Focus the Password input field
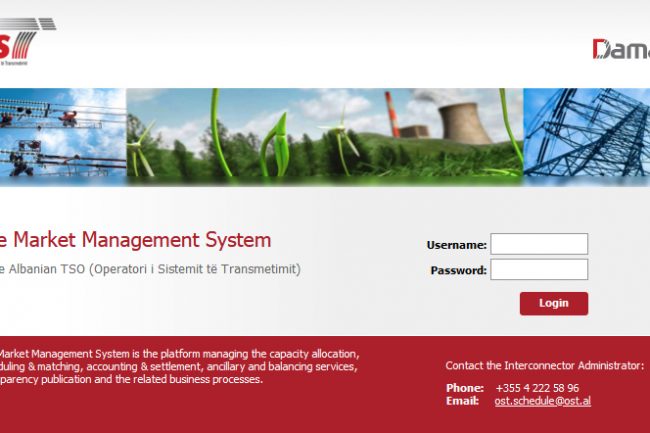Viewport: 650px width, 433px height. click(539, 270)
